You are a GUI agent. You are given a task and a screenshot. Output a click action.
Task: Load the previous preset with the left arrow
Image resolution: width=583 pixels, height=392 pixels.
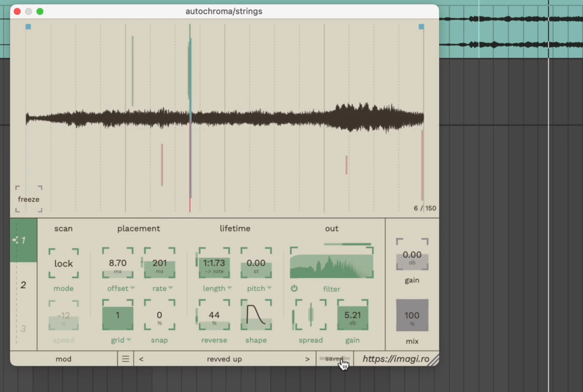(x=141, y=359)
